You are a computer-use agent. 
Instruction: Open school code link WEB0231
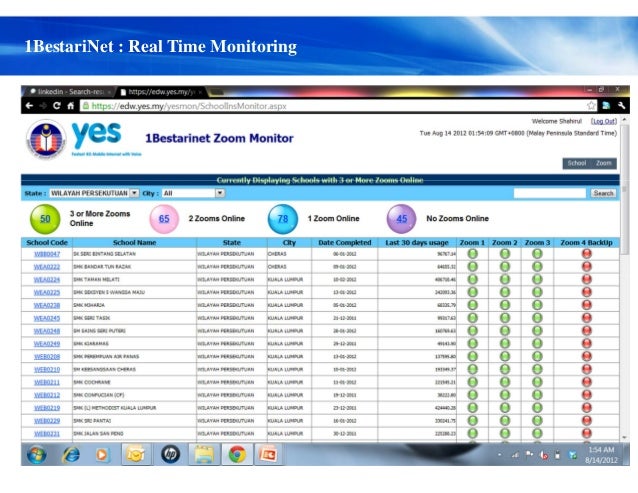tap(47, 434)
